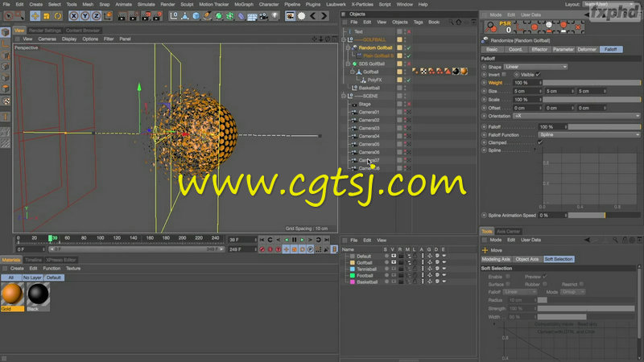Image resolution: width=644 pixels, height=362 pixels.
Task: Open the green subdivision generator icon
Action: point(219,16)
